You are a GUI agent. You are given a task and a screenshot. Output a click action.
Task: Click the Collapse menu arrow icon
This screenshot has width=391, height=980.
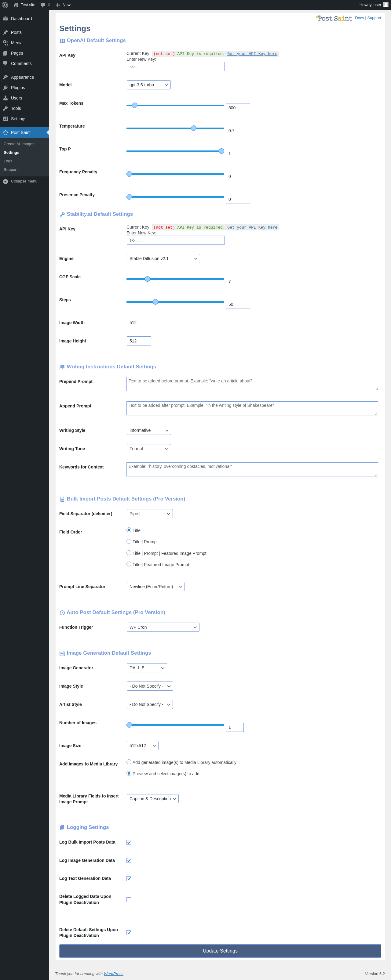coord(5,182)
